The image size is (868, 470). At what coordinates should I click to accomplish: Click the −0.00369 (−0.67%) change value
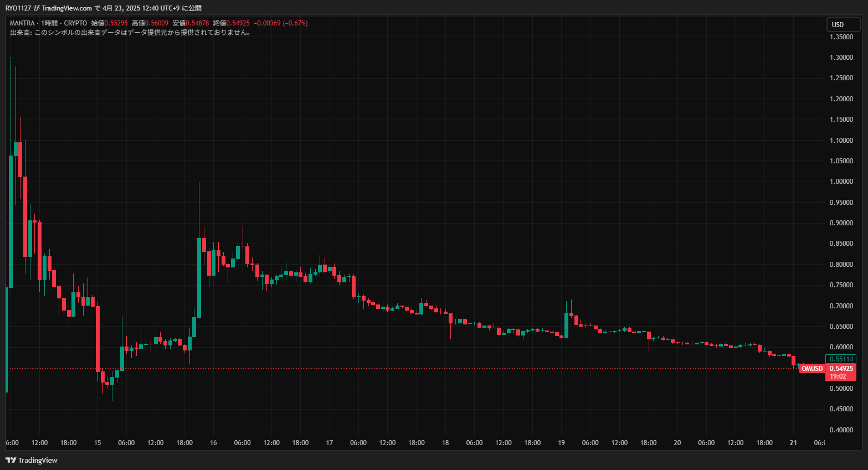(x=280, y=23)
